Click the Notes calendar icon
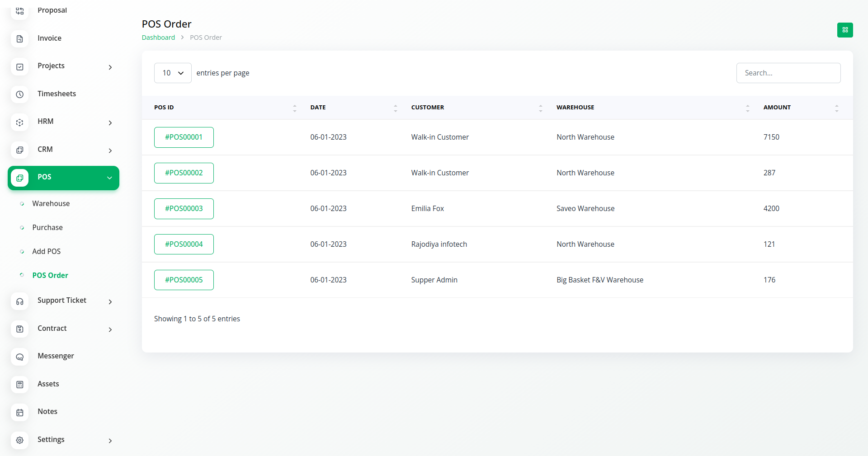The image size is (868, 456). click(20, 412)
